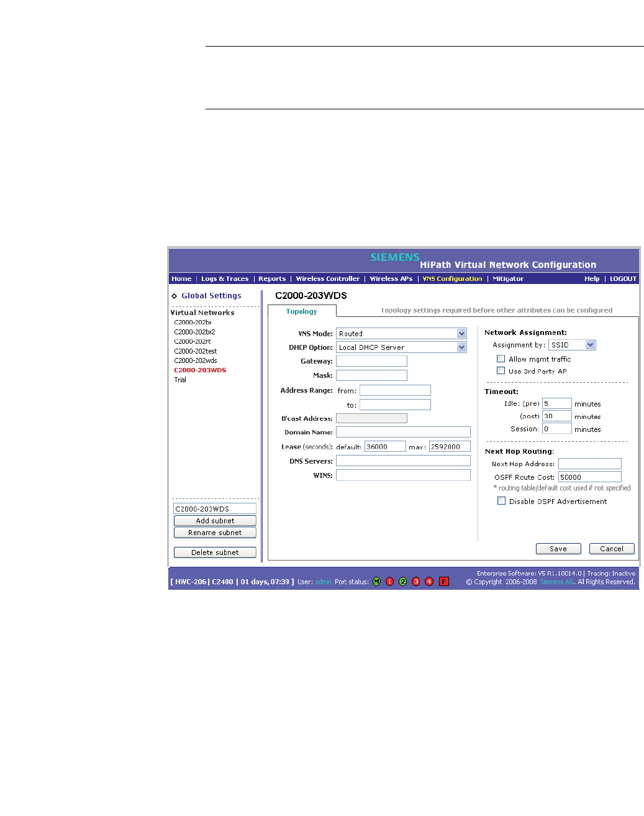Select Trial virtual network
The height and width of the screenshot is (816, 644).
pyautogui.click(x=180, y=380)
